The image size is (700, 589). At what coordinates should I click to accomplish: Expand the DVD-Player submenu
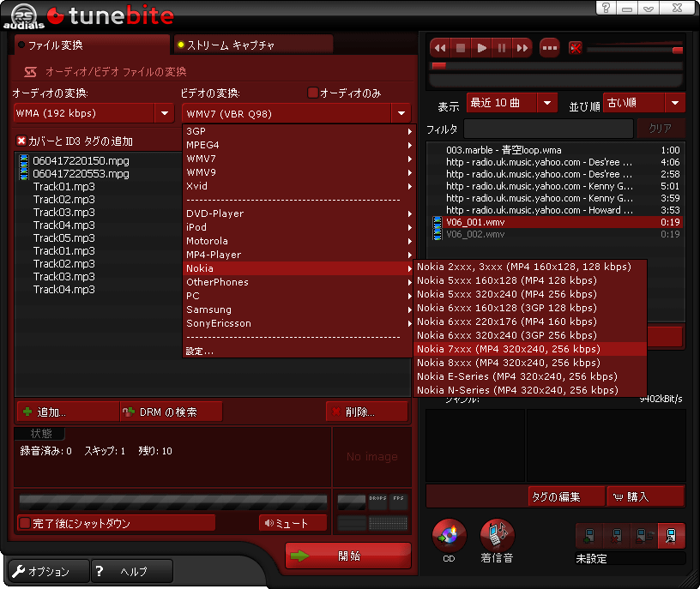pyautogui.click(x=299, y=213)
